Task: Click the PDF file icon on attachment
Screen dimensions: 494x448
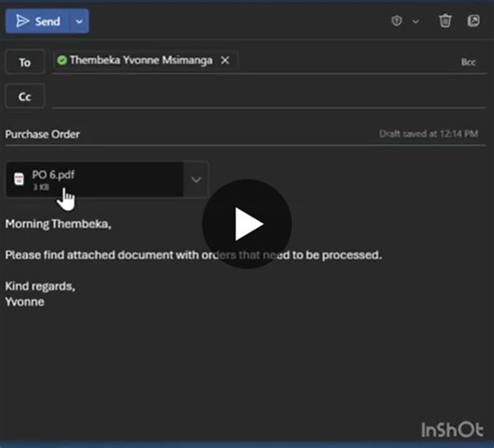Action: [x=19, y=179]
